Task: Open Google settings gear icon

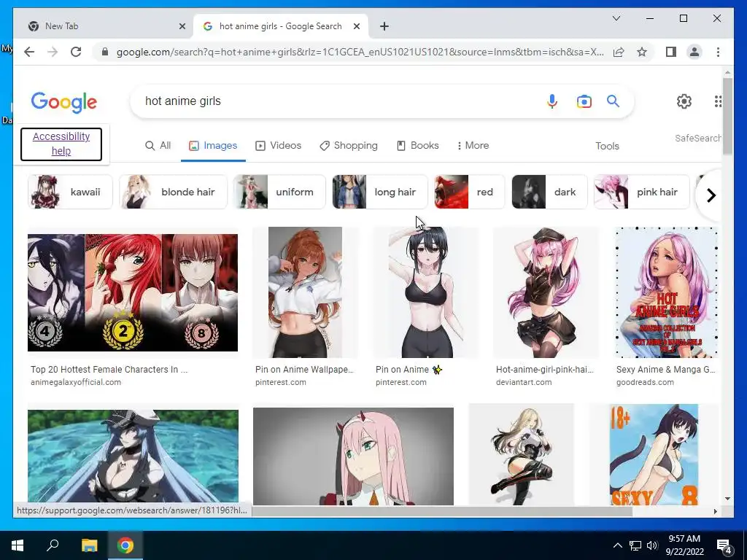Action: click(x=684, y=101)
